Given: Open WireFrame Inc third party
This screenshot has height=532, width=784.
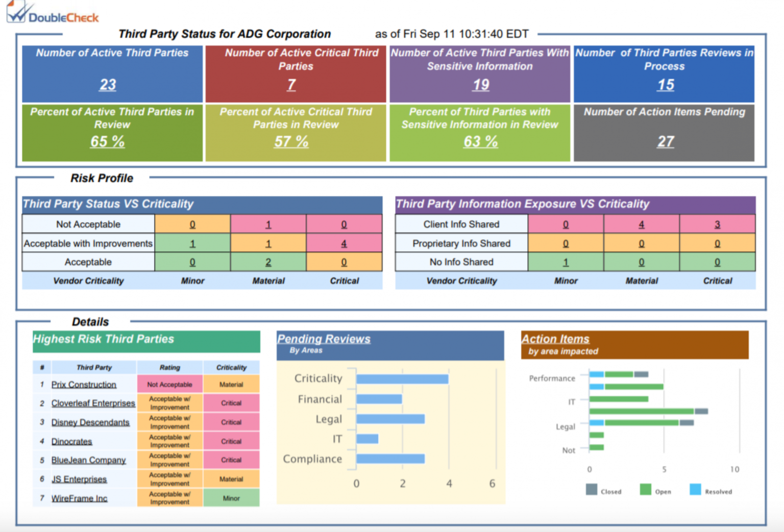Looking at the screenshot, I should [79, 498].
